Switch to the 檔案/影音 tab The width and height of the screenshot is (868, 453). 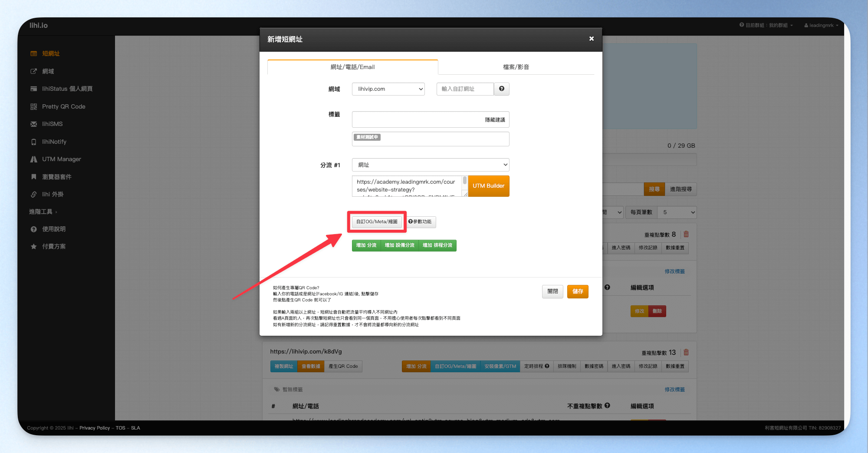pos(516,67)
